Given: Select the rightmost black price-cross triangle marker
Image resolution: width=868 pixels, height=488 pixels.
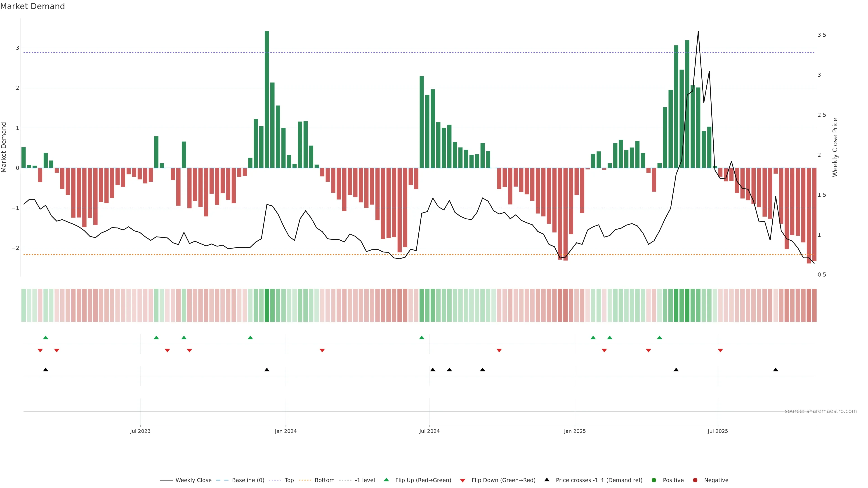Looking at the screenshot, I should (x=776, y=370).
